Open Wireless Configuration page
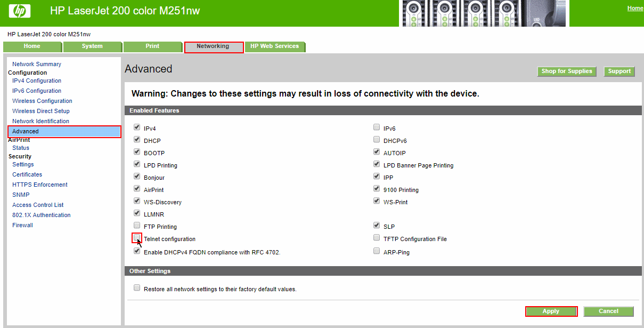The image size is (644, 328). click(x=42, y=101)
